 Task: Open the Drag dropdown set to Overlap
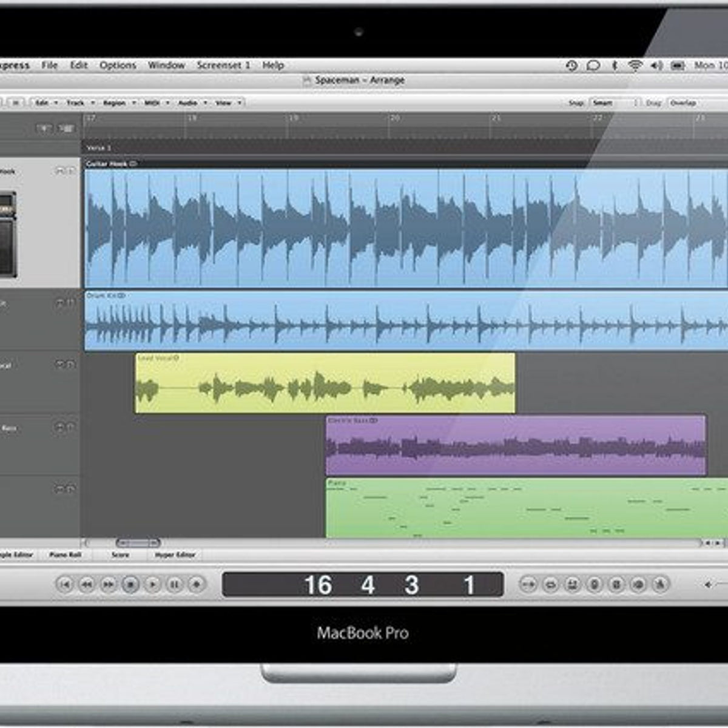(x=697, y=103)
